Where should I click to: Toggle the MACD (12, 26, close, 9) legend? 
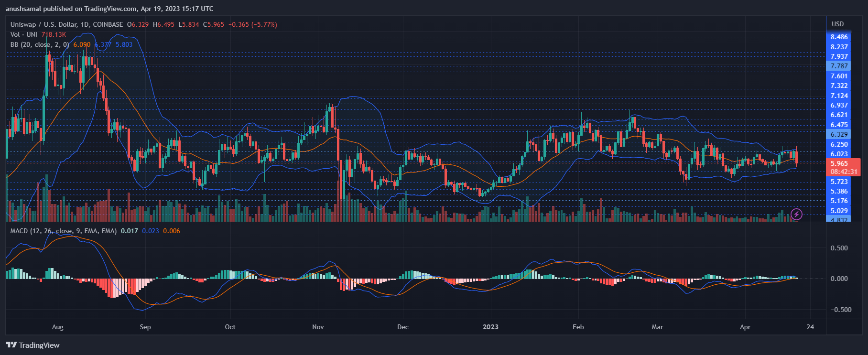[63, 231]
